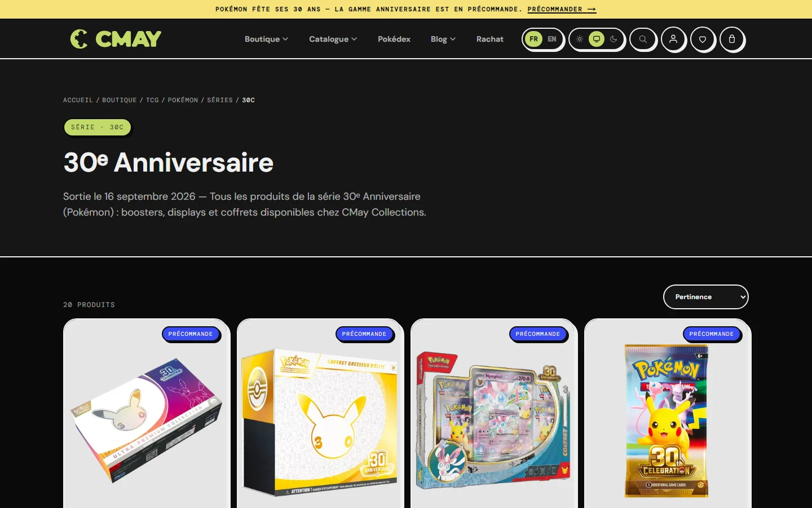The image size is (812, 508).
Task: Click PRÉCOMMANDE badge on Dresseur d'Élite card
Action: (x=364, y=334)
